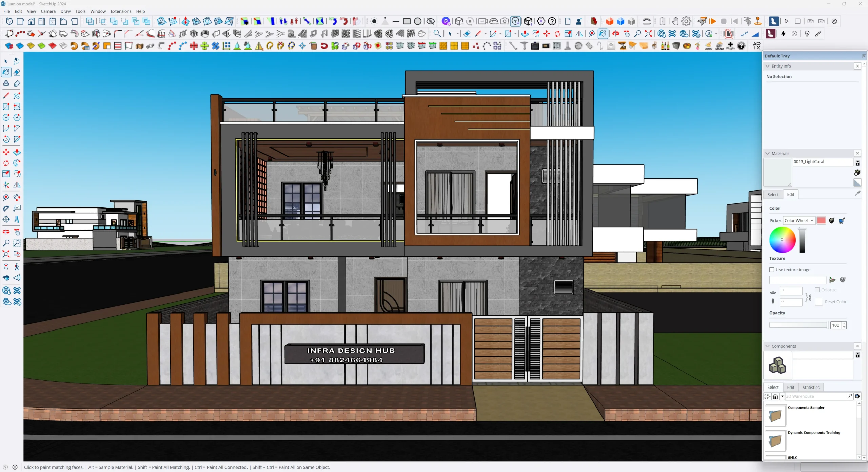Collapse the Materials panel

pyautogui.click(x=768, y=153)
